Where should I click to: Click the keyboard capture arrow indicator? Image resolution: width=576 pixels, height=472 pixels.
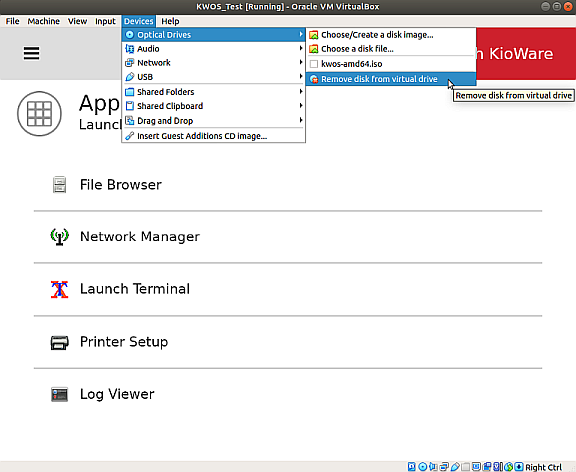coord(519,466)
